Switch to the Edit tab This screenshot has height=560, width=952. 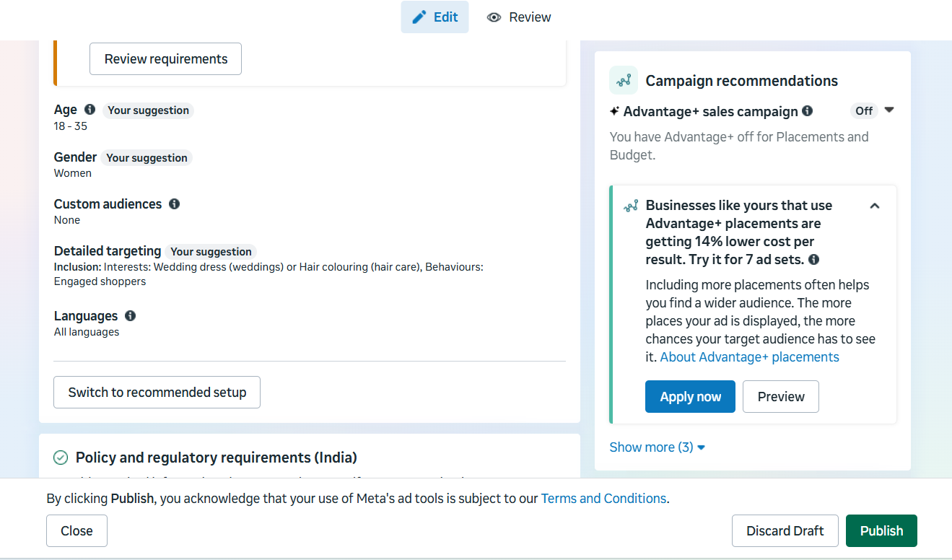tap(435, 17)
